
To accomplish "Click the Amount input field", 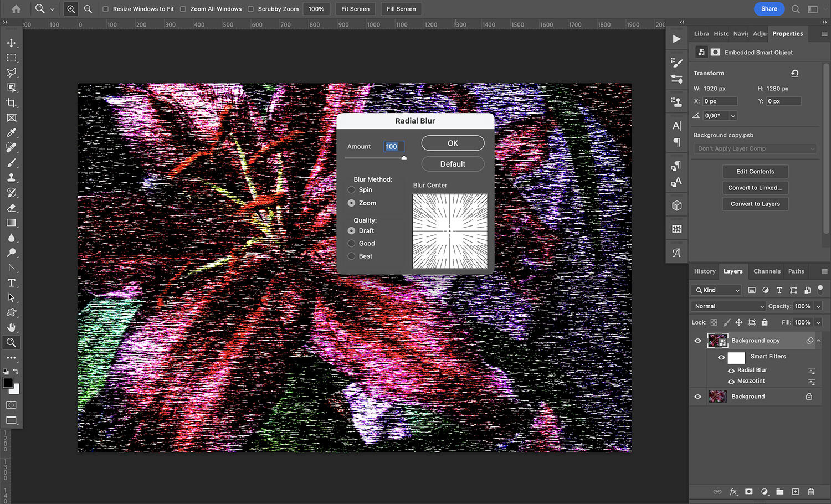I will 393,146.
